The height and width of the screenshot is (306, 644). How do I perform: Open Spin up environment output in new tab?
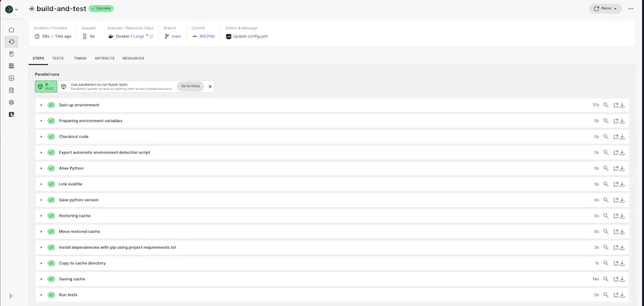point(616,105)
